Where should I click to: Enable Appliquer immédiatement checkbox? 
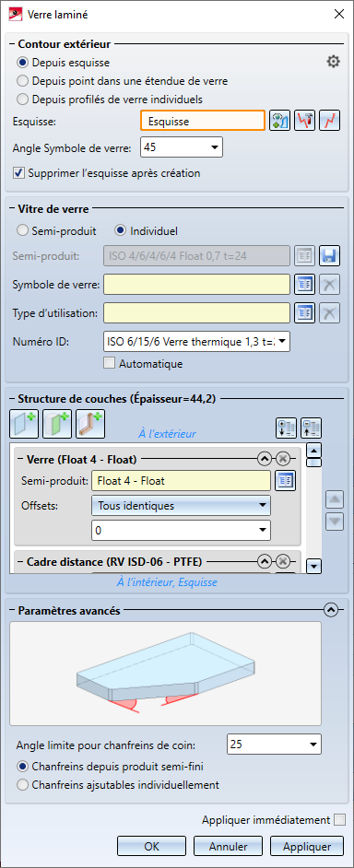coord(339,819)
